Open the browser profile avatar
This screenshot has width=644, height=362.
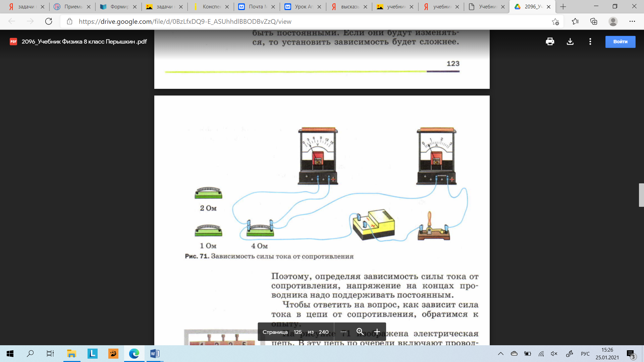click(613, 21)
